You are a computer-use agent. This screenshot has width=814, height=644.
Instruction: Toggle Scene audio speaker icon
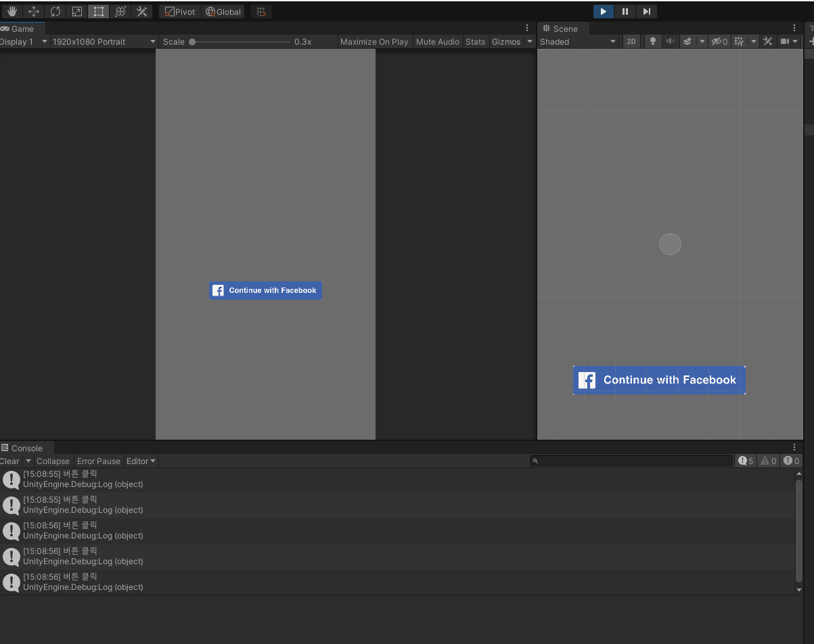click(670, 41)
